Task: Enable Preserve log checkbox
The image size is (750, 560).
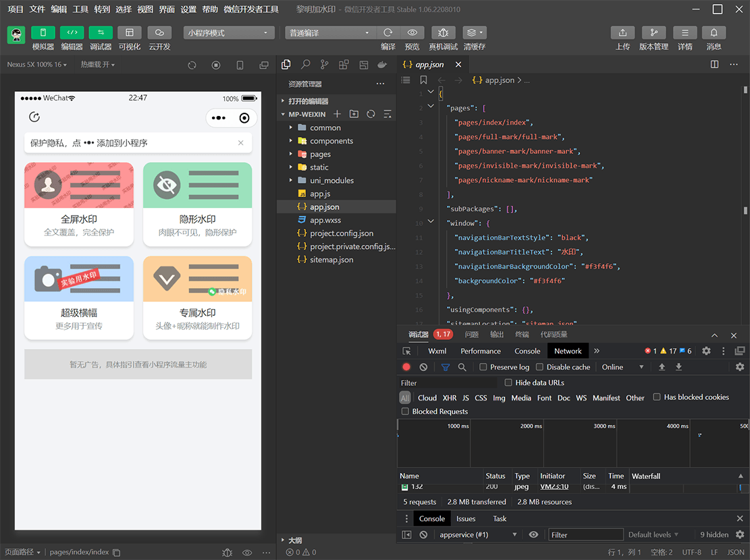Action: [x=483, y=367]
